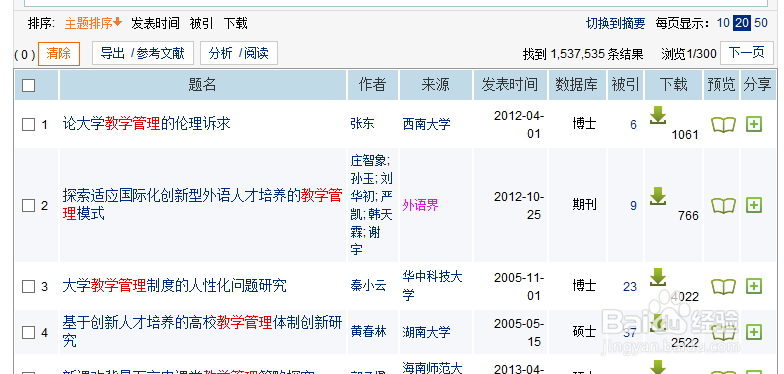Click the 来源 column header
The height and width of the screenshot is (374, 784).
[x=436, y=85]
